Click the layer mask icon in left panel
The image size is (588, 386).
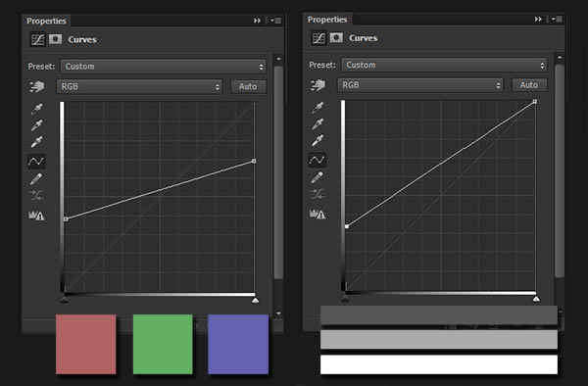point(56,39)
